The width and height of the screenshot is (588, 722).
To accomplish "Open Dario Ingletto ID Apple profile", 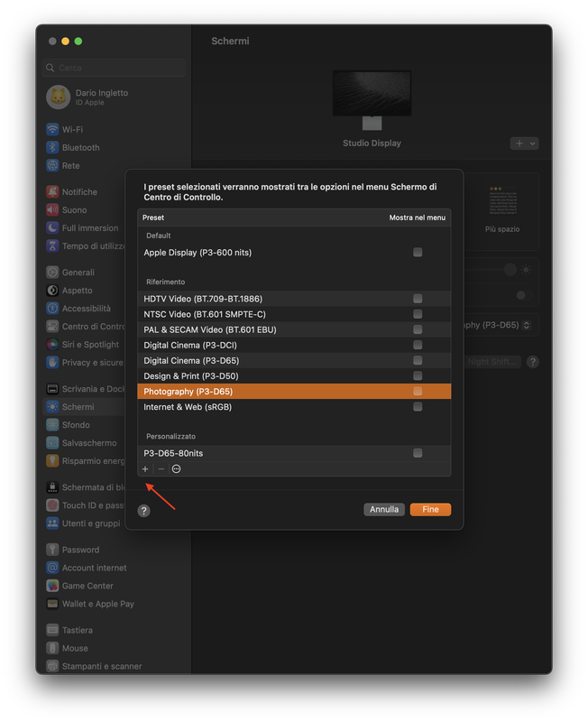I will coord(87,97).
